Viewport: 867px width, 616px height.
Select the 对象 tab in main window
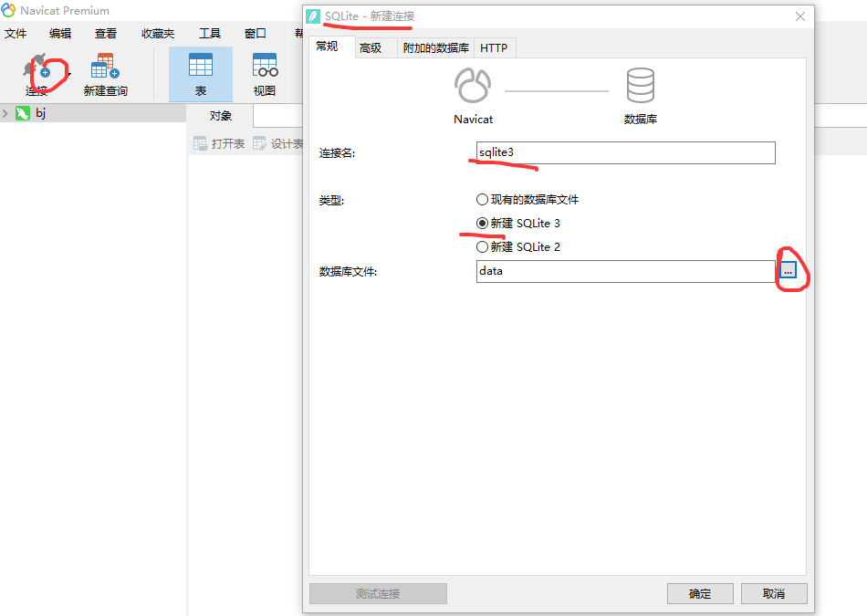tap(220, 116)
